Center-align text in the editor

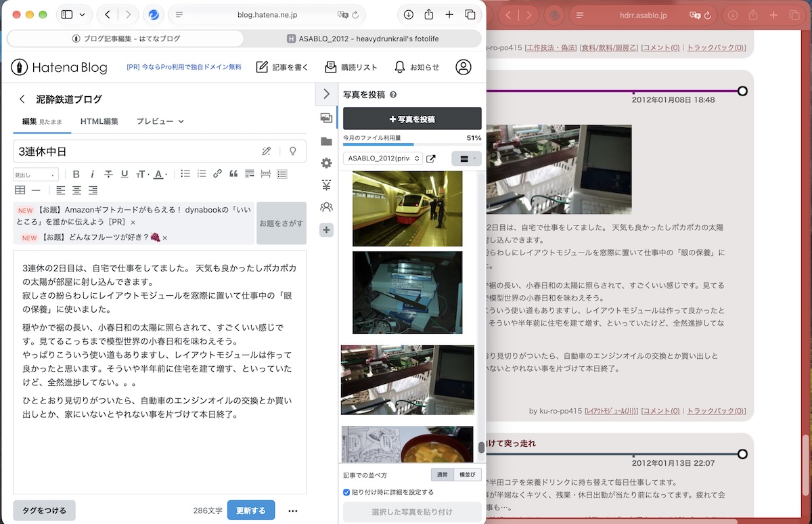click(x=77, y=190)
